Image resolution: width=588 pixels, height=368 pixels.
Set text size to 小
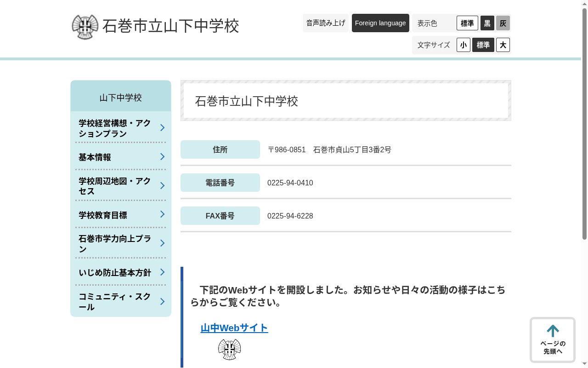point(464,45)
